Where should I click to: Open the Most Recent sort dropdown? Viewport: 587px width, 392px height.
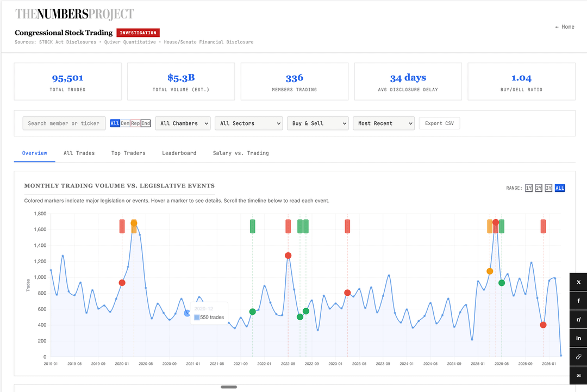[x=383, y=123]
